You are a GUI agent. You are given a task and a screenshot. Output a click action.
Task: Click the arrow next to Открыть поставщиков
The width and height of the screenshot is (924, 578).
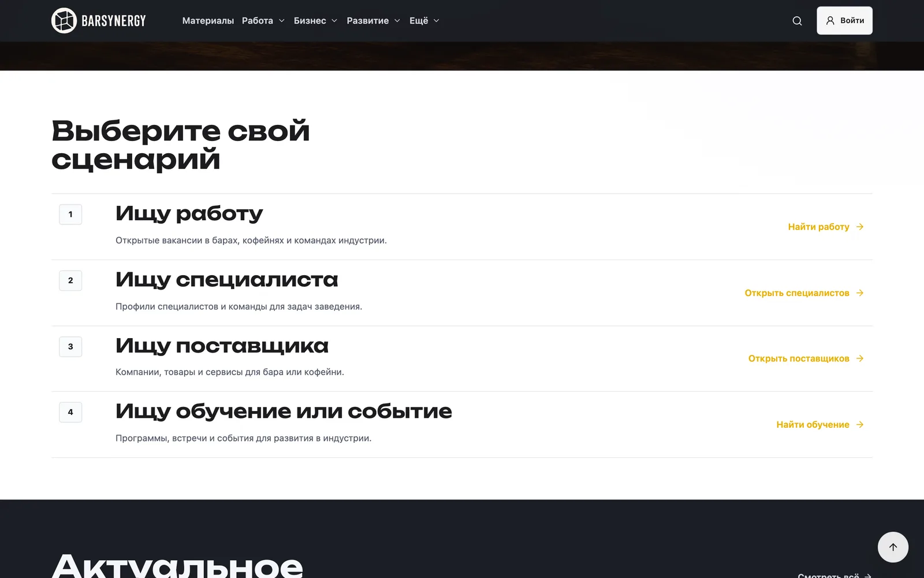(860, 358)
